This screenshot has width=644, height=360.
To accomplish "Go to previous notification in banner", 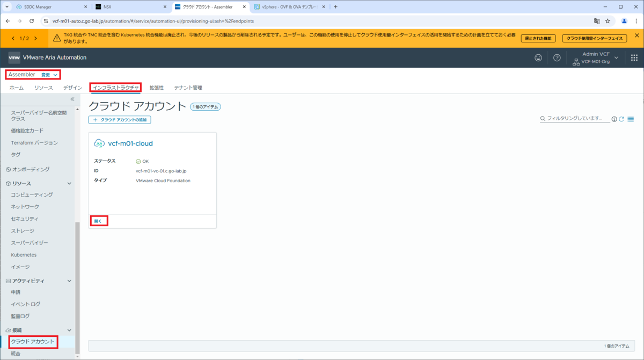I will pyautogui.click(x=14, y=38).
